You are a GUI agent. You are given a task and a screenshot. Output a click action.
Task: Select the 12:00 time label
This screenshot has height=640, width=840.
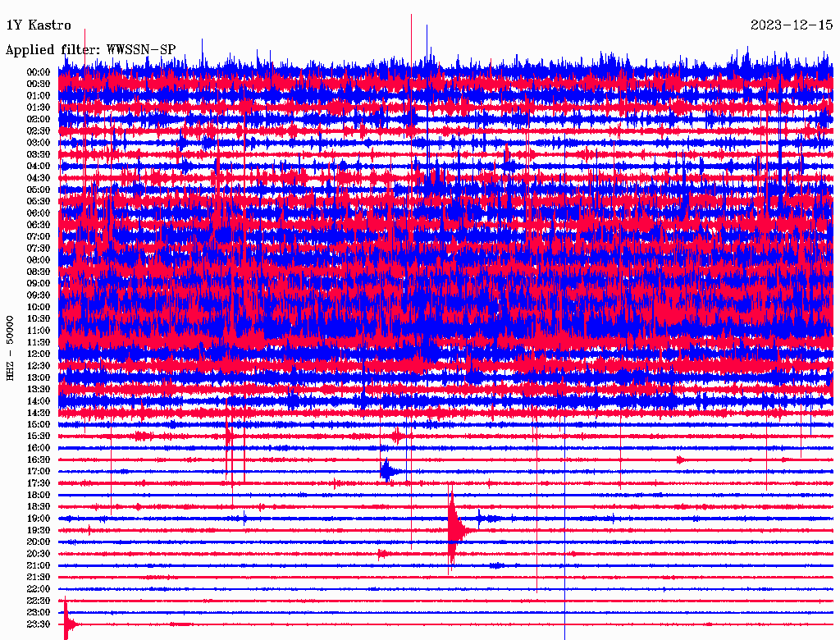(x=38, y=354)
